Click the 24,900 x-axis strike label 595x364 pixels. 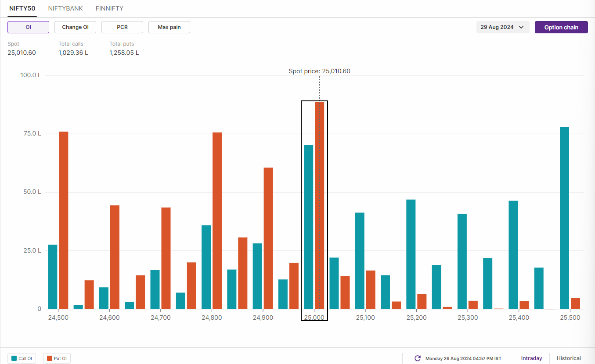pyautogui.click(x=263, y=317)
